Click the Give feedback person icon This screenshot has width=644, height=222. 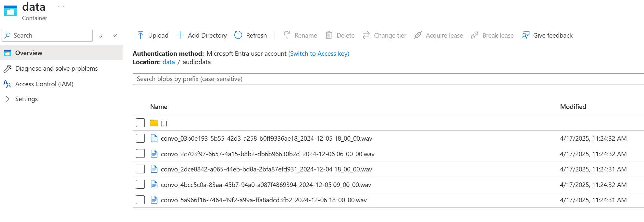tap(526, 35)
